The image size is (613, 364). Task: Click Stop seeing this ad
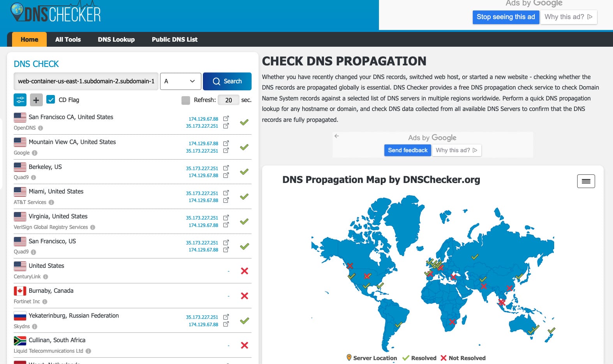pos(506,17)
